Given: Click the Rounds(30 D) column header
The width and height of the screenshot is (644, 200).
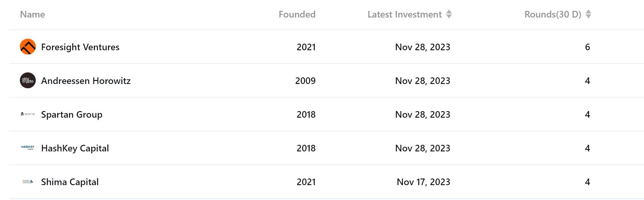Looking at the screenshot, I should 553,14.
